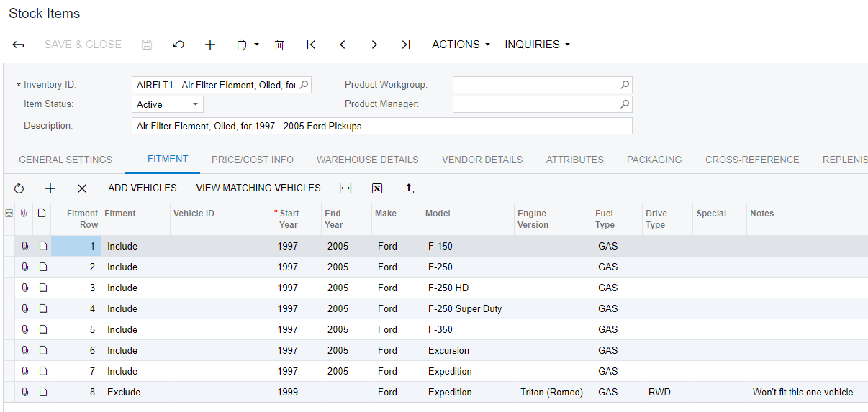Image resolution: width=868 pixels, height=412 pixels.
Task: Export fitment grid to Excel
Action: point(377,188)
